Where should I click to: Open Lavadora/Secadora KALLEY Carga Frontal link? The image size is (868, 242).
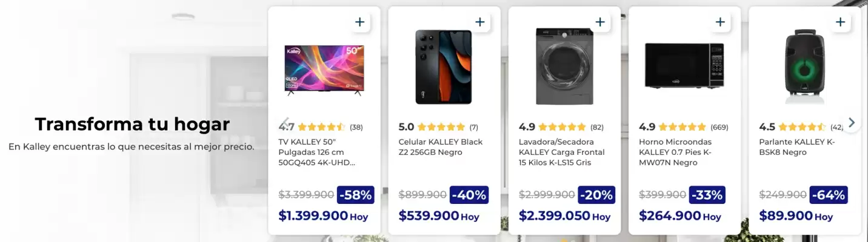pos(562,152)
